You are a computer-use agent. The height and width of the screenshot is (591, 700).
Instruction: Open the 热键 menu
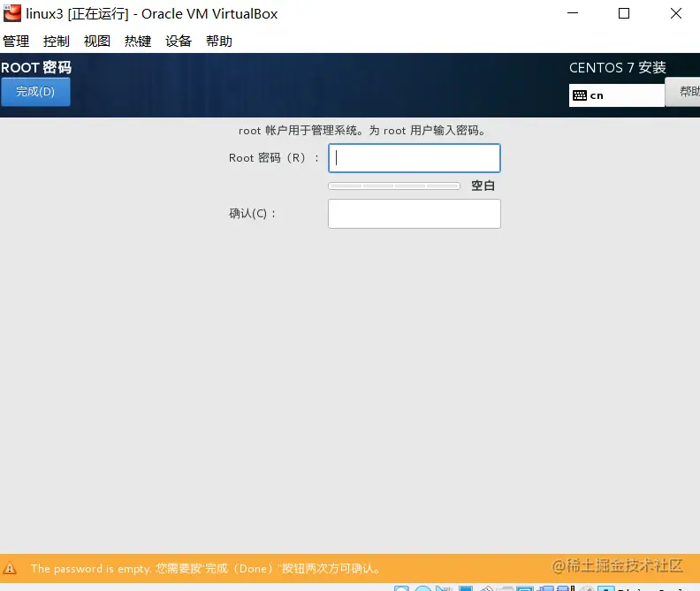click(x=138, y=41)
